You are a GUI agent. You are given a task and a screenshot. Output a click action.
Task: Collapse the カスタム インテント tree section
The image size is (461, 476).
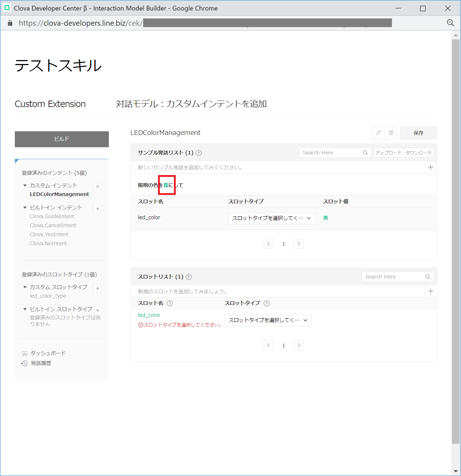point(25,186)
